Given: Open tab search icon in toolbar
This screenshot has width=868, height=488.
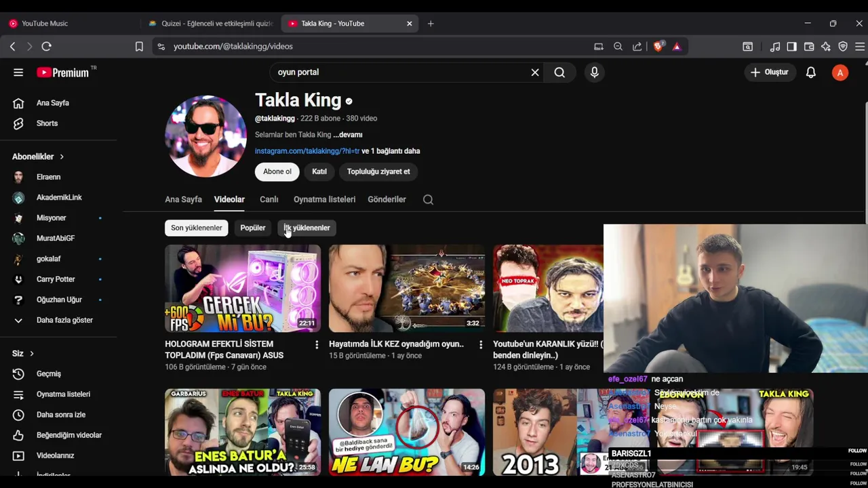Looking at the screenshot, I should click(x=747, y=47).
